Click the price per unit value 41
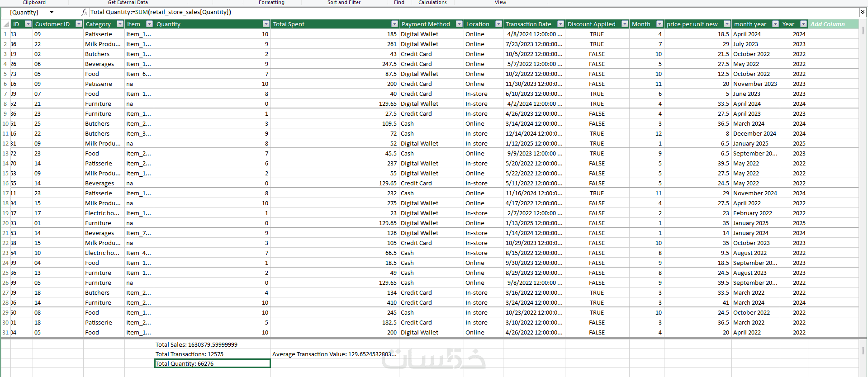The width and height of the screenshot is (868, 377). click(697, 302)
